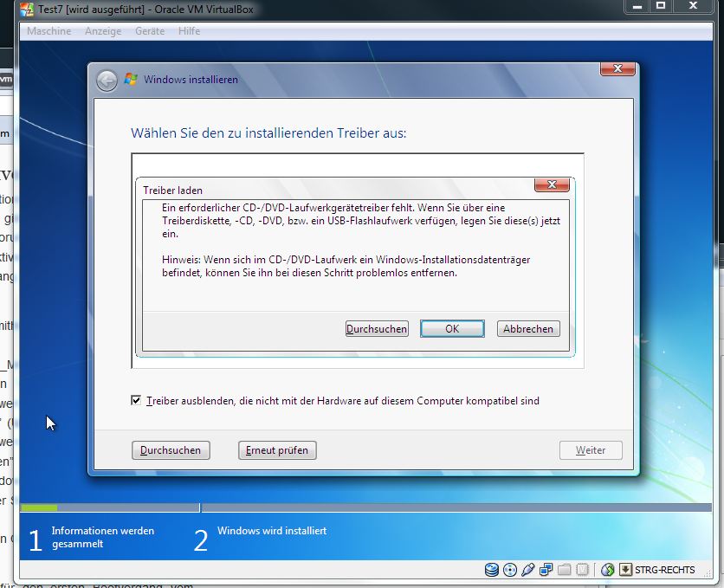The height and width of the screenshot is (588, 724).
Task: Uncheck Treiber ausblenden checkbox
Action: click(136, 400)
